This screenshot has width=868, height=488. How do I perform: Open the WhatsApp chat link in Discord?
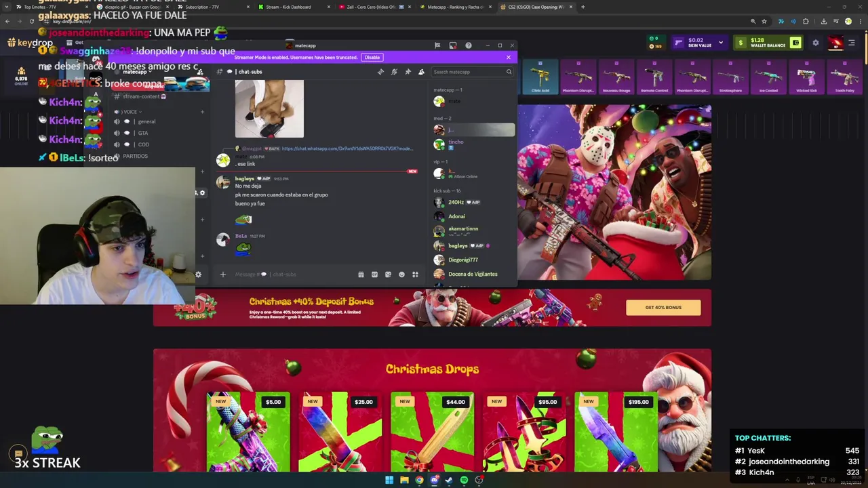(347, 148)
